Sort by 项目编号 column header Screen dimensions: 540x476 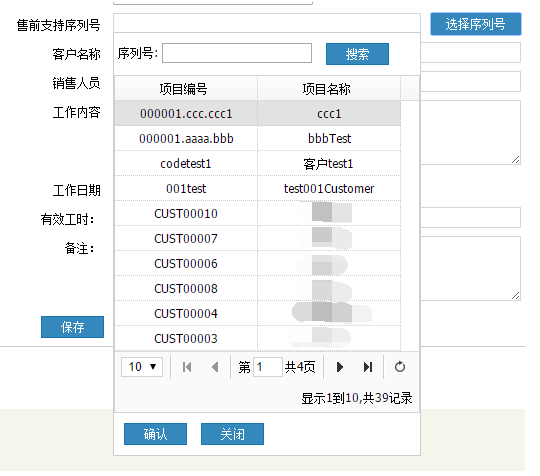coord(186,89)
